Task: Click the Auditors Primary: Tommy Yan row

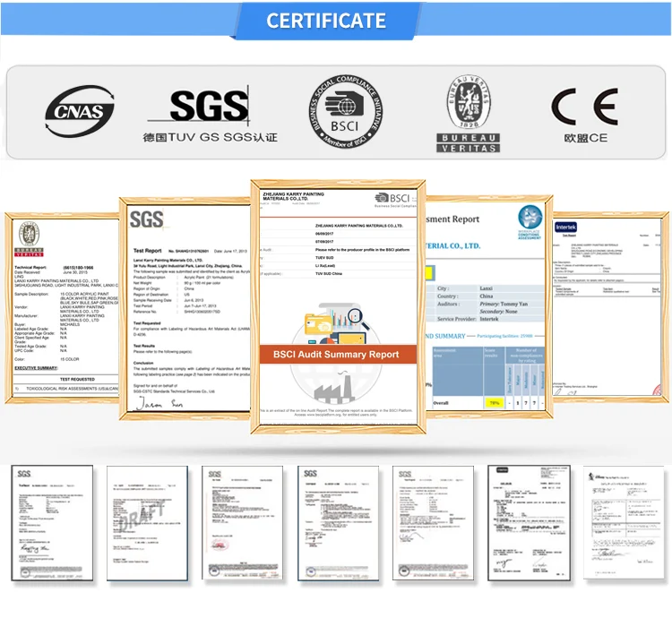Action: [486, 304]
